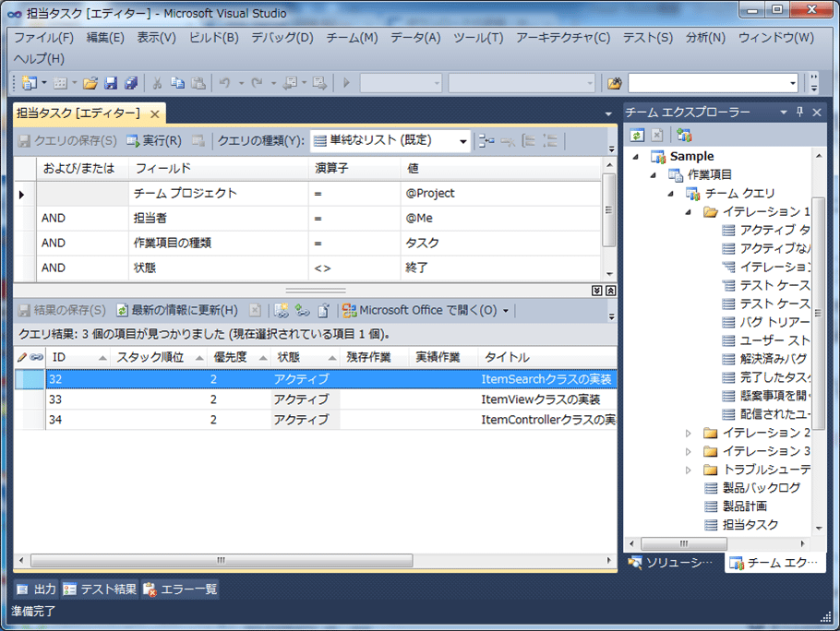
Task: Click the Open File folder icon
Action: pyautogui.click(x=90, y=83)
